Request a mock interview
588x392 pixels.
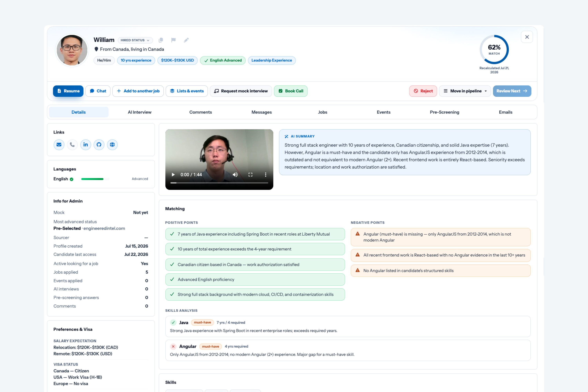(241, 91)
